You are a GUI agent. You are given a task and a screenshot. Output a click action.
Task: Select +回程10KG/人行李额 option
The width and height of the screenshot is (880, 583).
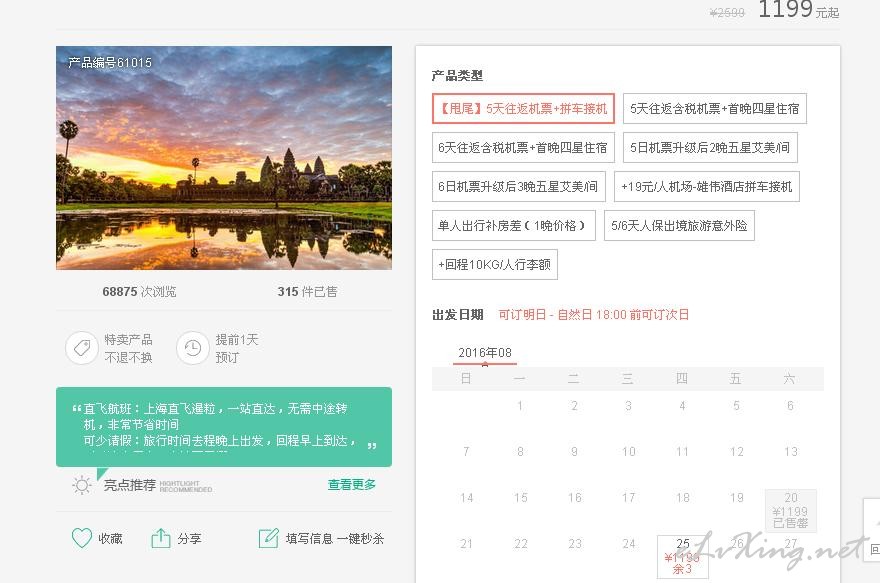tap(494, 264)
